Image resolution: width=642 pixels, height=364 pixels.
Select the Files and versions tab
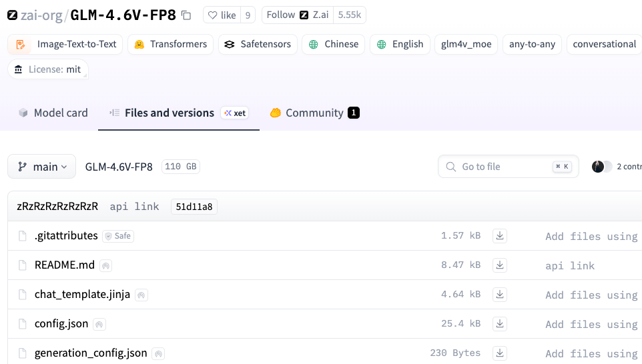click(178, 113)
